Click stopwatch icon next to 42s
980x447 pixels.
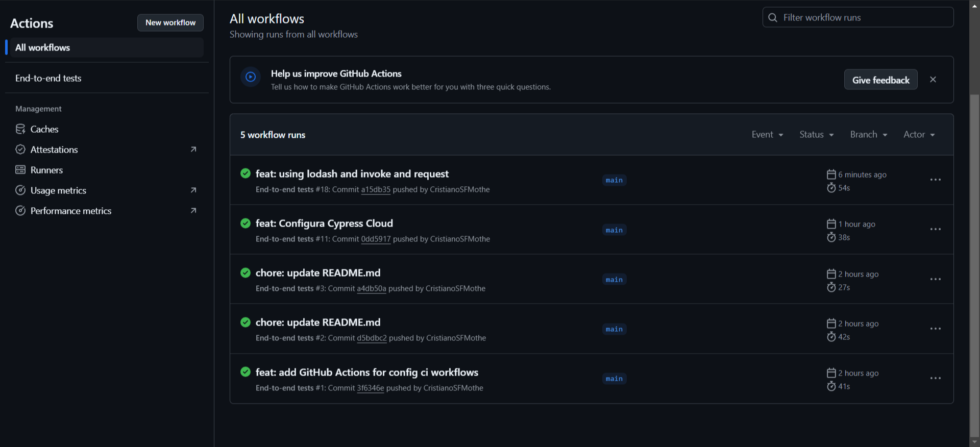(x=831, y=337)
